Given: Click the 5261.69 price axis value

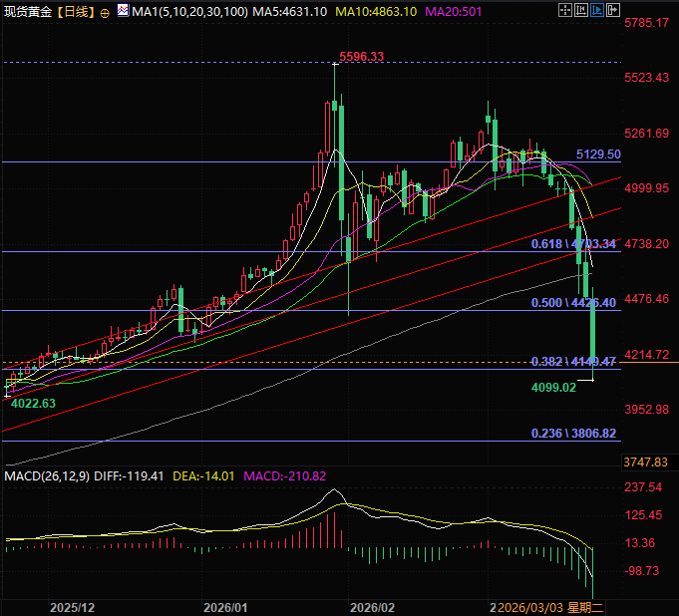Looking at the screenshot, I should click(x=646, y=133).
